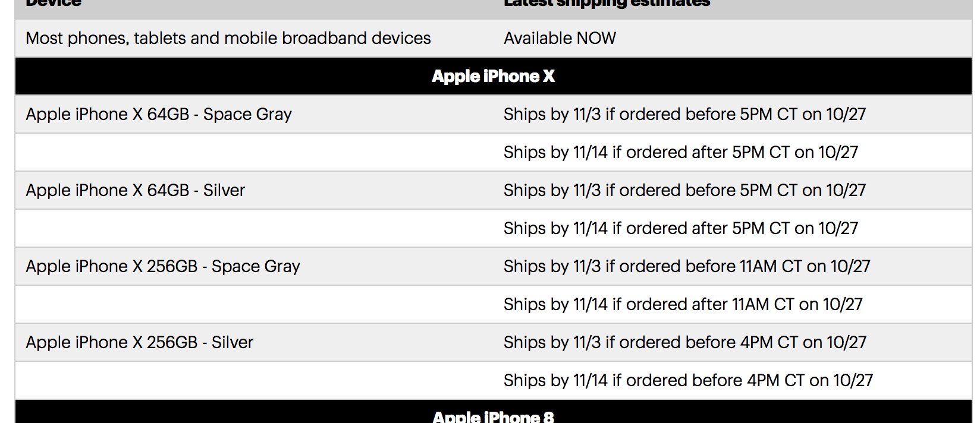Screen dimensions: 980x423
Task: Click the Space Gray 64GB 11/3 shipping estimate
Action: coord(685,114)
